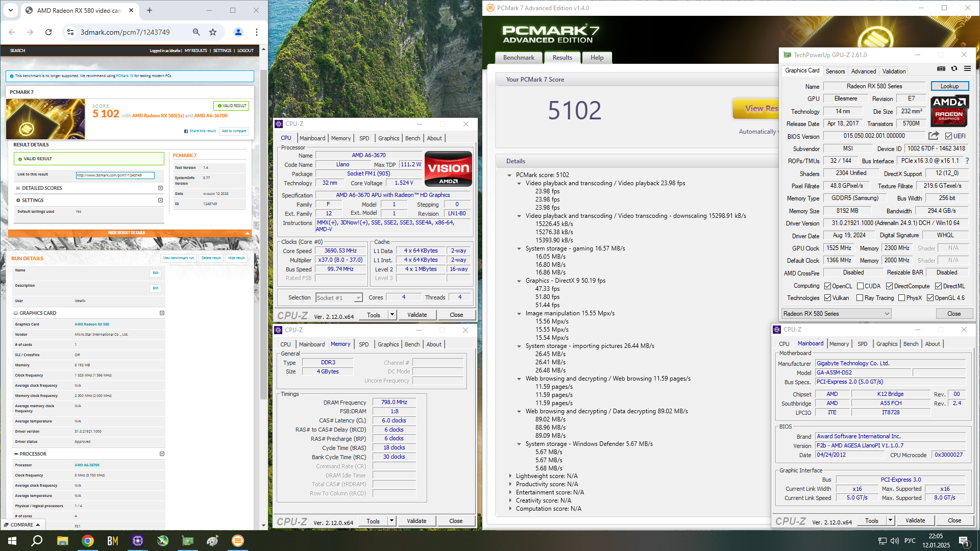980x551 pixels.
Task: Toggle the UEFI checkbox in GPU-Z
Action: [x=948, y=136]
